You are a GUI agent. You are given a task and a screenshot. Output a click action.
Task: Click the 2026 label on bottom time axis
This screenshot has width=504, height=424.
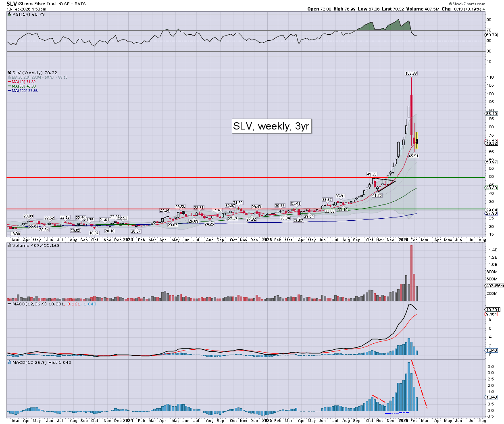coord(404,420)
